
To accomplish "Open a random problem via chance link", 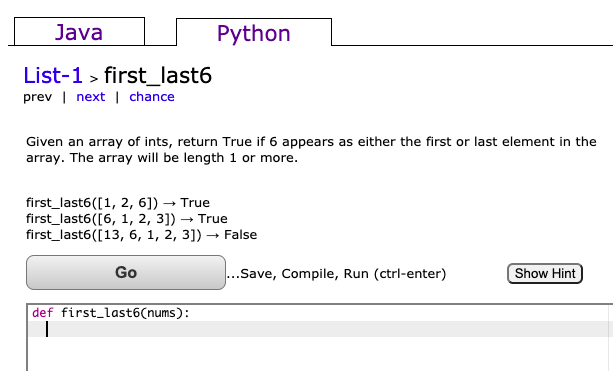I will [x=152, y=97].
